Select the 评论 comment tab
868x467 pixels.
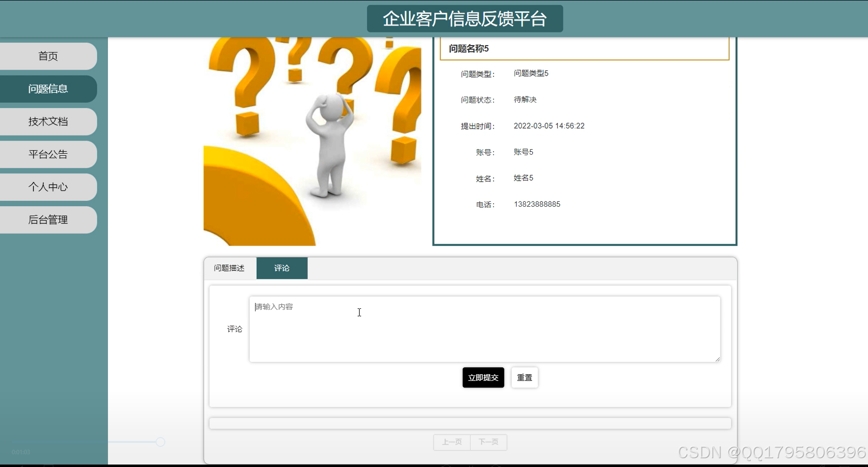point(282,268)
